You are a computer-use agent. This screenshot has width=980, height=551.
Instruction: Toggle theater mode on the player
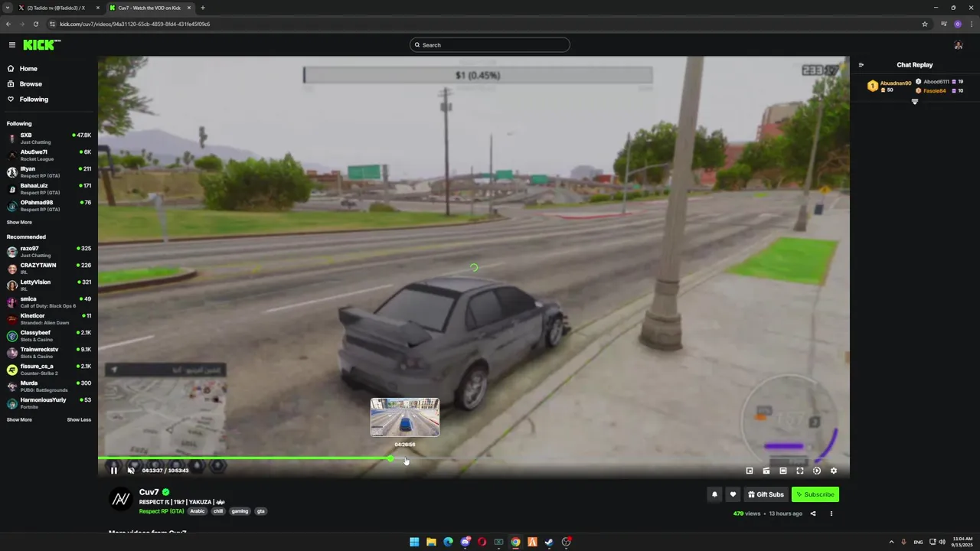783,471
